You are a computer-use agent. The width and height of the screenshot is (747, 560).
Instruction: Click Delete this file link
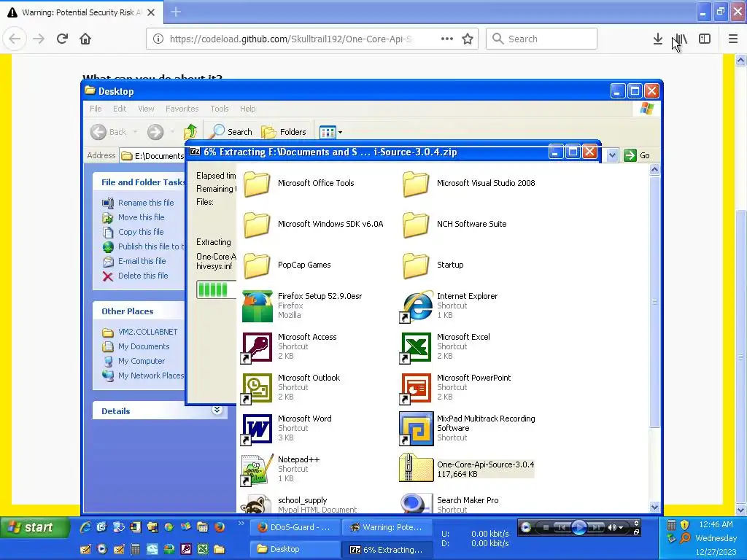pos(143,276)
